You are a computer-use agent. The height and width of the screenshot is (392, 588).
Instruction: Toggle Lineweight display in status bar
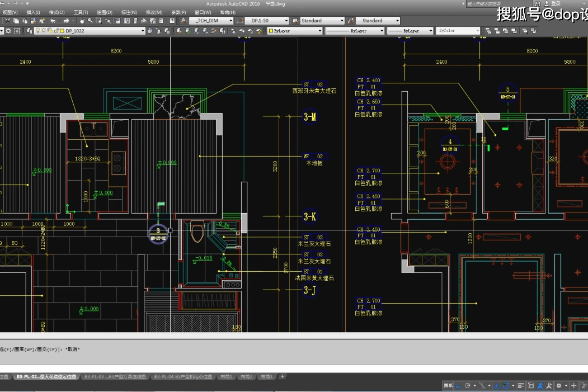(520, 386)
